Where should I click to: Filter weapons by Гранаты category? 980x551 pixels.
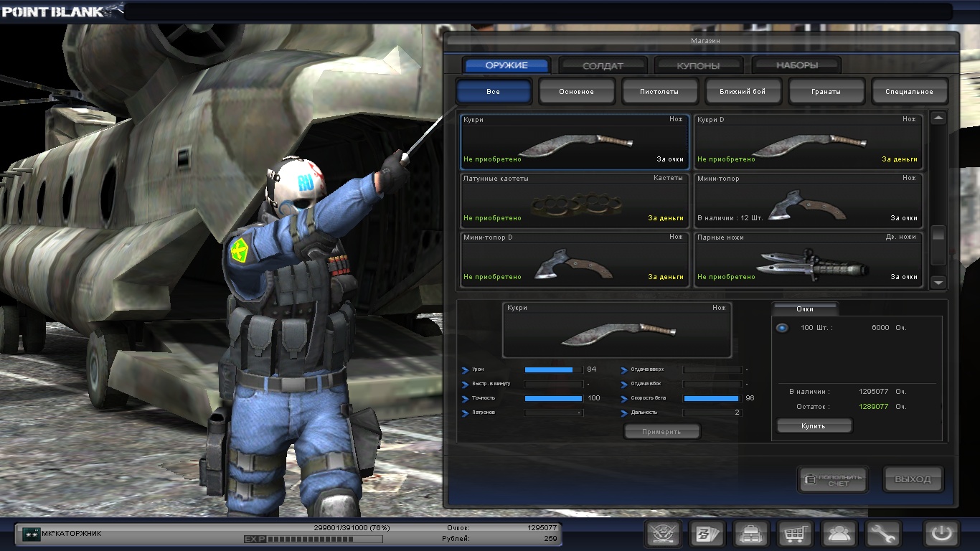click(x=826, y=92)
